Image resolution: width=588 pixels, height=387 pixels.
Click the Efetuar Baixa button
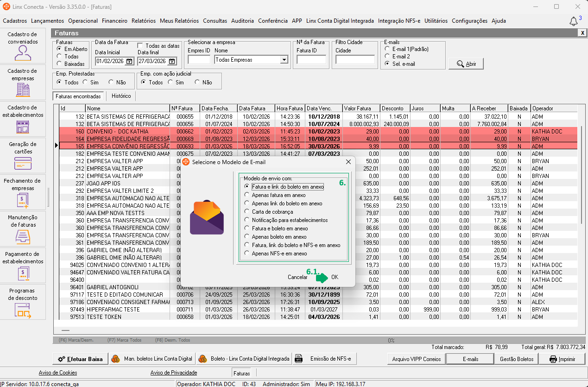pos(80,359)
